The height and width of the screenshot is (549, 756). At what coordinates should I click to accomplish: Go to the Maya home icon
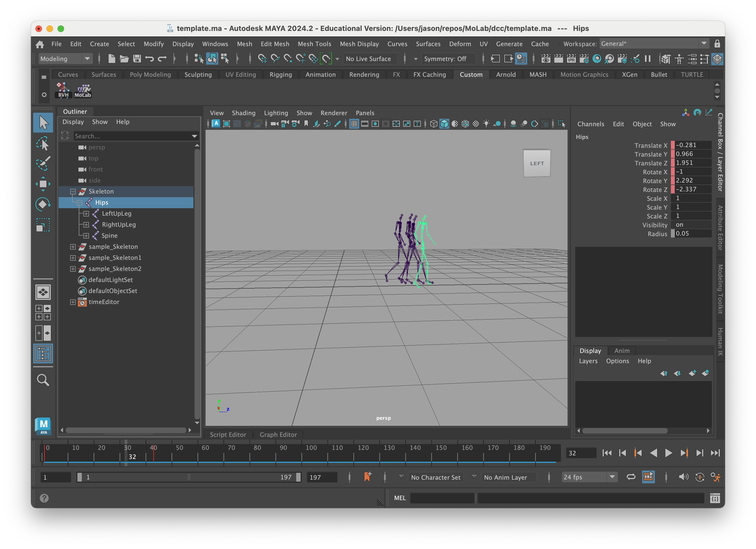pyautogui.click(x=40, y=44)
